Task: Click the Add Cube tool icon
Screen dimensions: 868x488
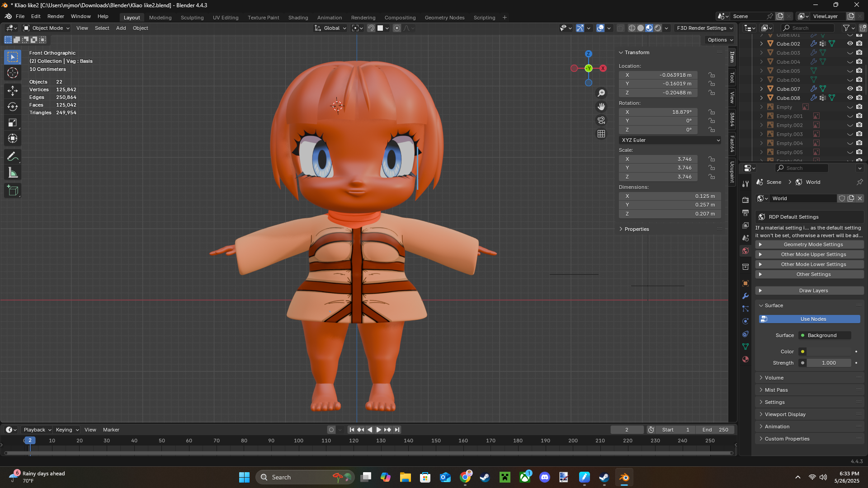Action: click(13, 191)
